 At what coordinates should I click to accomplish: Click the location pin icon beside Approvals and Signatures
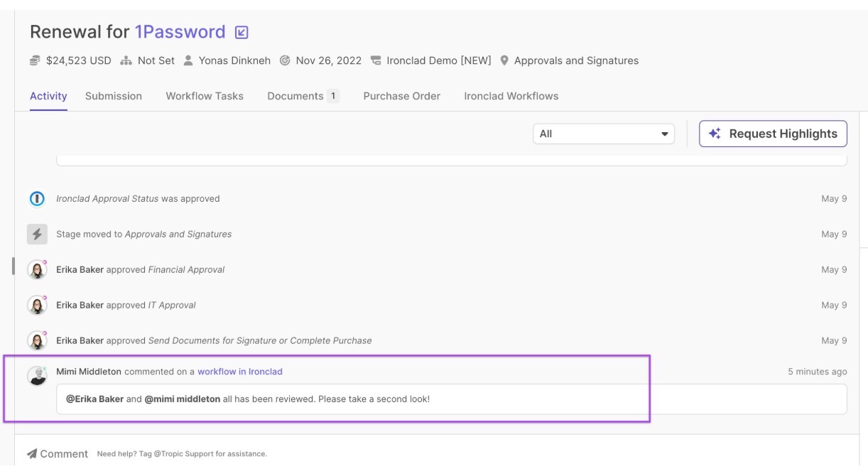pyautogui.click(x=504, y=61)
